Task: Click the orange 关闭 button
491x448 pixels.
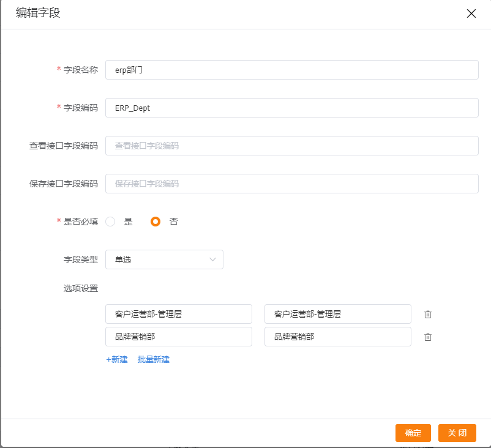Action: pyautogui.click(x=457, y=433)
